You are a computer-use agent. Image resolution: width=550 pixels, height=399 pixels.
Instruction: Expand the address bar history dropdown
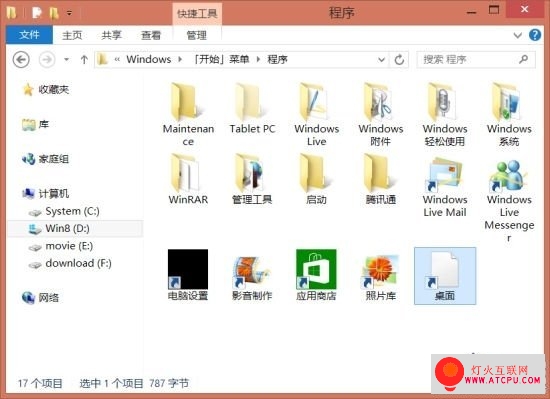[381, 60]
